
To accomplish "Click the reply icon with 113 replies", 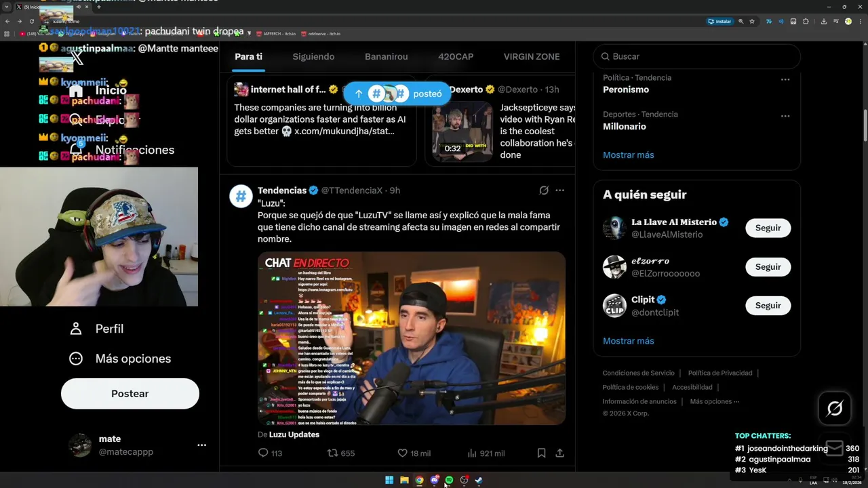I will coord(264,453).
